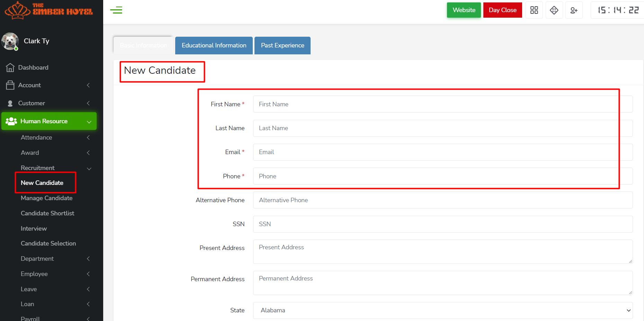
Task: Open Manage Candidate in sidebar
Action: [46, 198]
